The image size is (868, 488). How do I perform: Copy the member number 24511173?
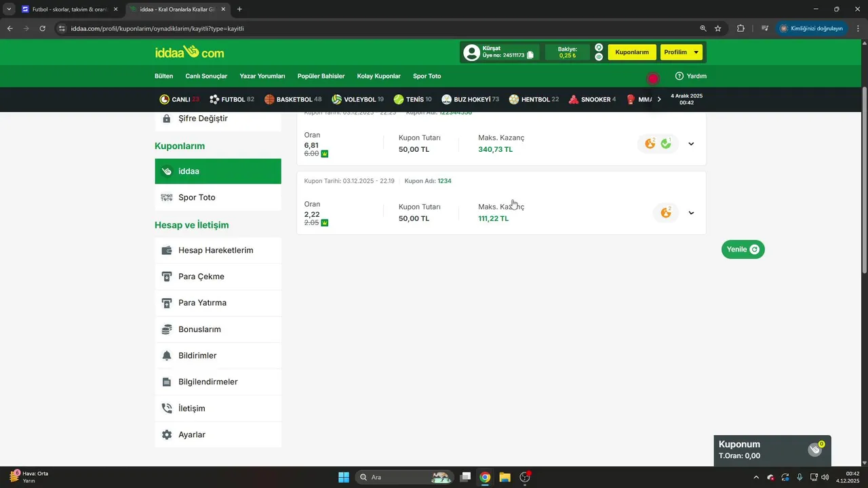tap(530, 55)
